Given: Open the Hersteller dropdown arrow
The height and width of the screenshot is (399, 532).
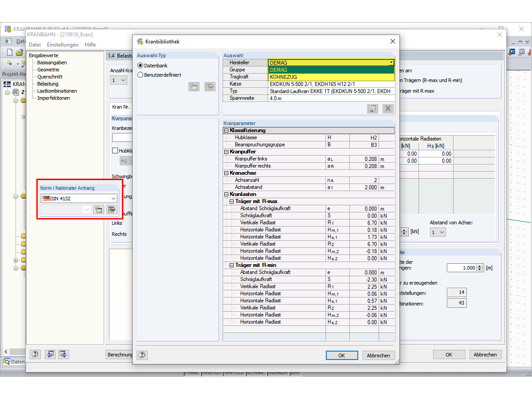Looking at the screenshot, I should [x=391, y=63].
